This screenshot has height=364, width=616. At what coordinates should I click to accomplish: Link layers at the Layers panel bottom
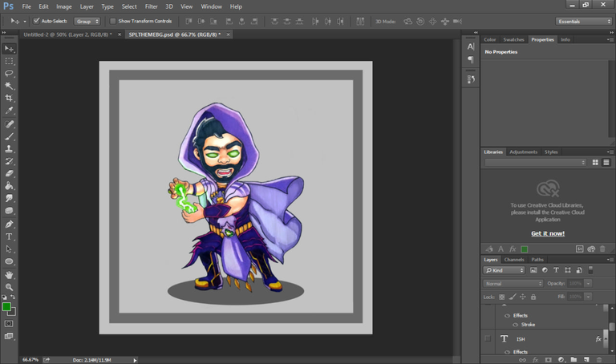point(522,360)
